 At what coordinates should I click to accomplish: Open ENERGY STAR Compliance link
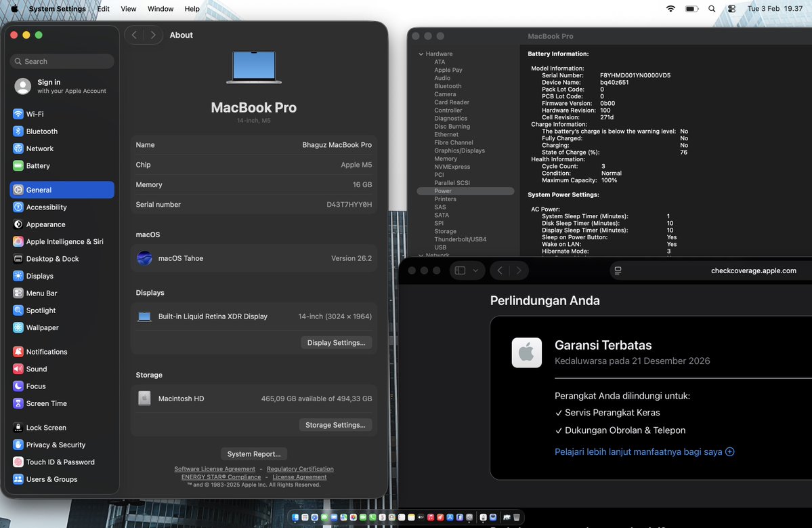[x=221, y=477]
